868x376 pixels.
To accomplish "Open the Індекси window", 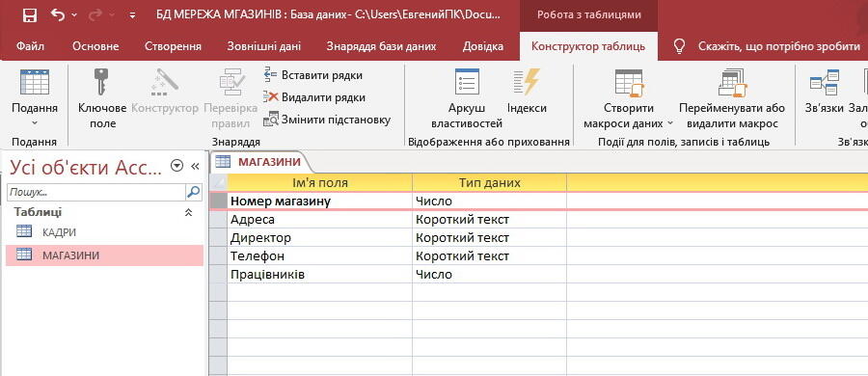I will 527,92.
